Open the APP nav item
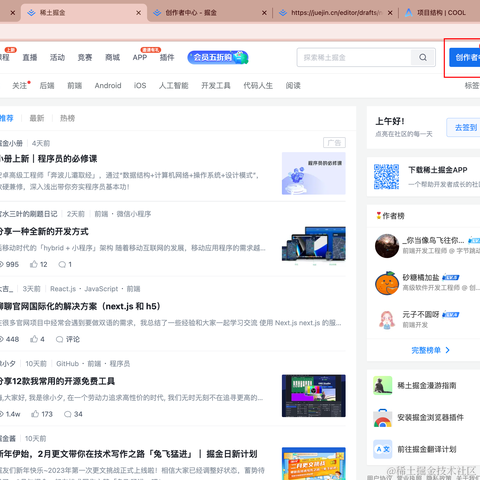Screen dimensions: 480x480 (x=140, y=58)
